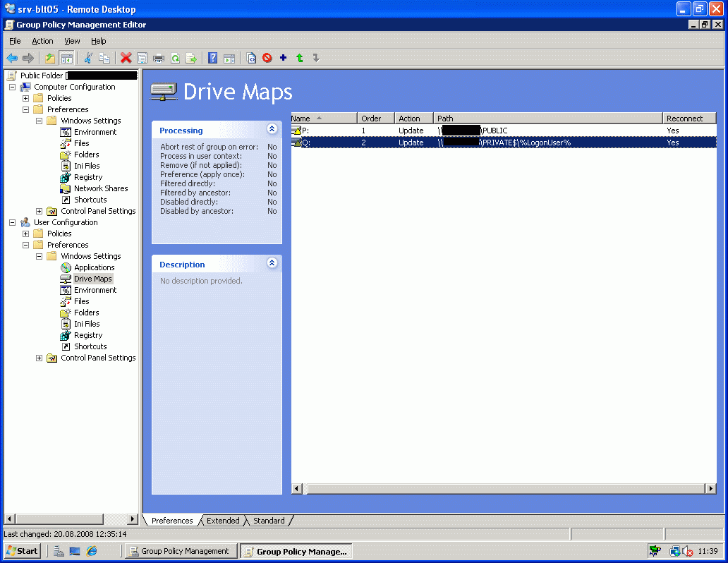
Task: Expand Control Panel Settings under Computer Configuration
Action: pyautogui.click(x=40, y=211)
